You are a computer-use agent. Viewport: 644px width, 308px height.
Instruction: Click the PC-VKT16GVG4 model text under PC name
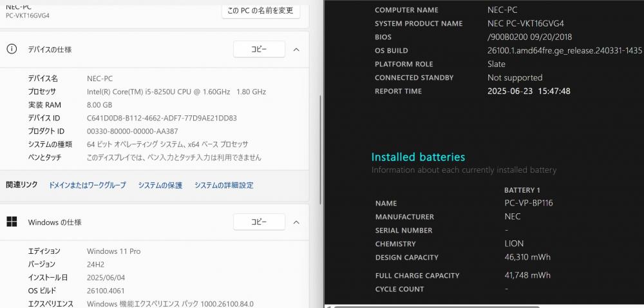[x=28, y=15]
